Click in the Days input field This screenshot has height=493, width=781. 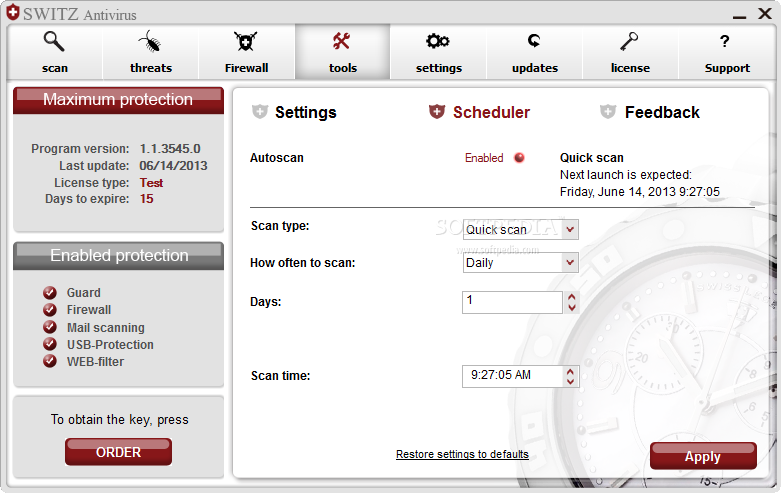pos(512,302)
